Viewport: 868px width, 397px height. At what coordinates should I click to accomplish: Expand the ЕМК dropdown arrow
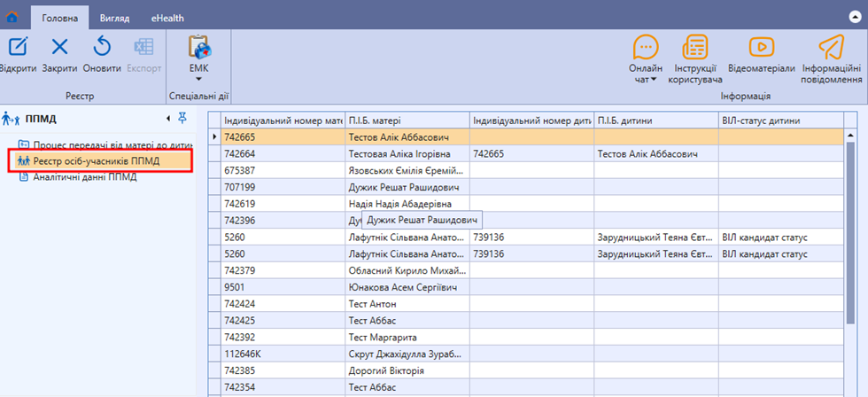click(198, 80)
